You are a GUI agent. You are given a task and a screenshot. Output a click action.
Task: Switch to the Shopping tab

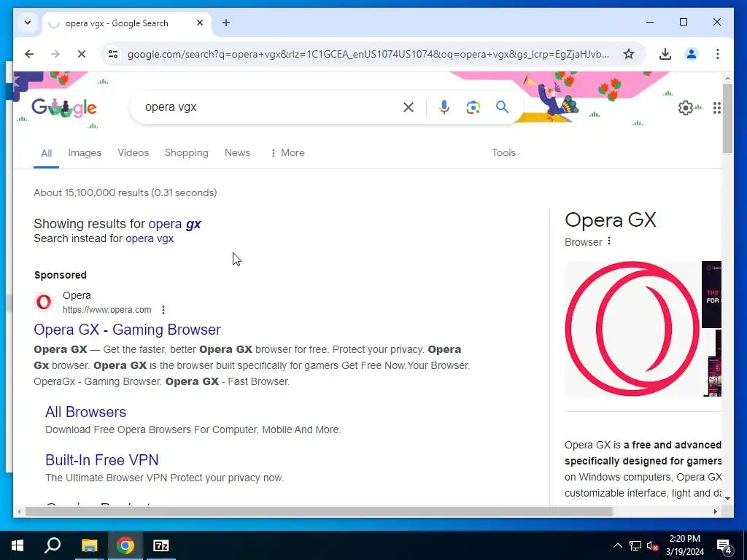click(x=187, y=153)
